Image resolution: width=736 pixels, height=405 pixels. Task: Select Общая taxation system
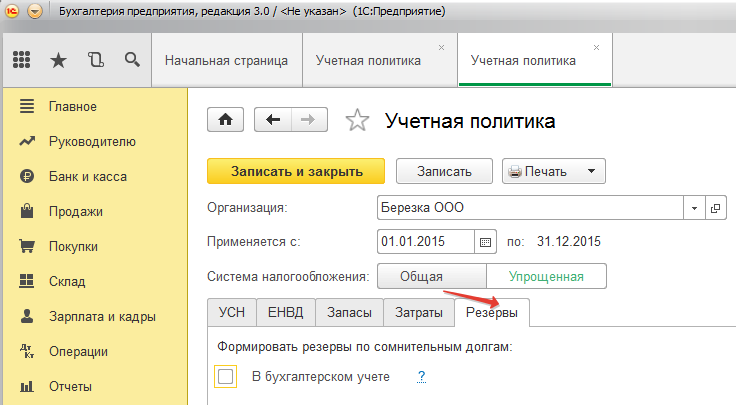click(428, 276)
